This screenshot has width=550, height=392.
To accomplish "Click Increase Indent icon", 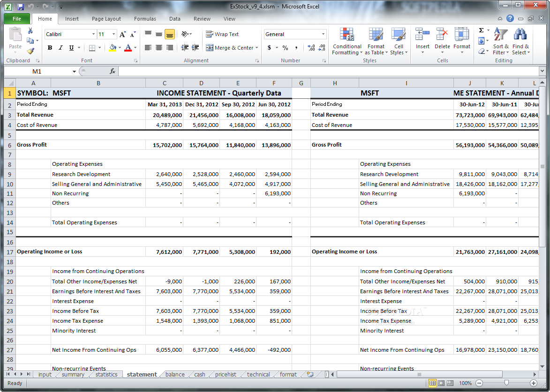I will (x=196, y=48).
